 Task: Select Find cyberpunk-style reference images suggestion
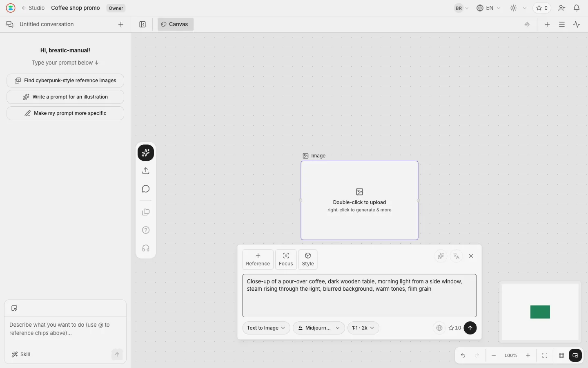pos(65,81)
